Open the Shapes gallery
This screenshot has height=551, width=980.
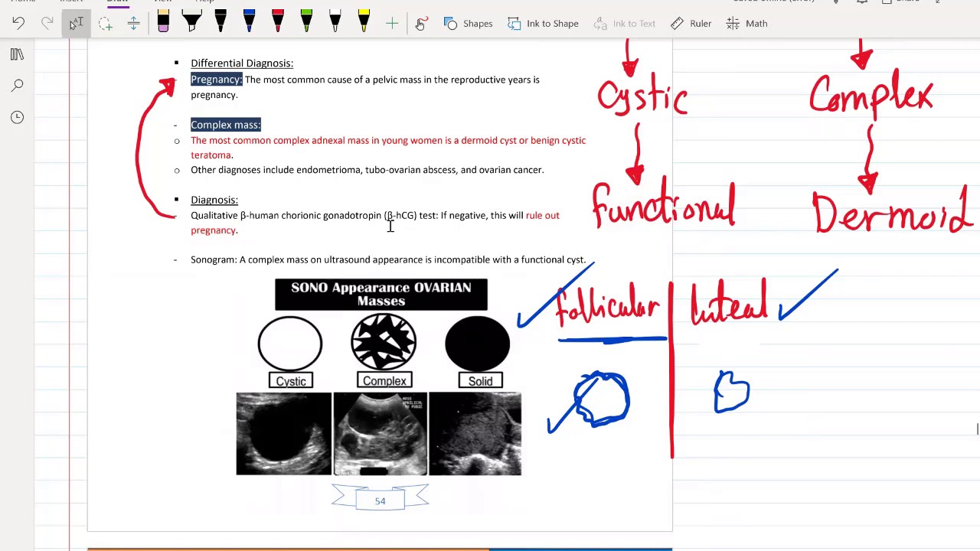coord(468,24)
